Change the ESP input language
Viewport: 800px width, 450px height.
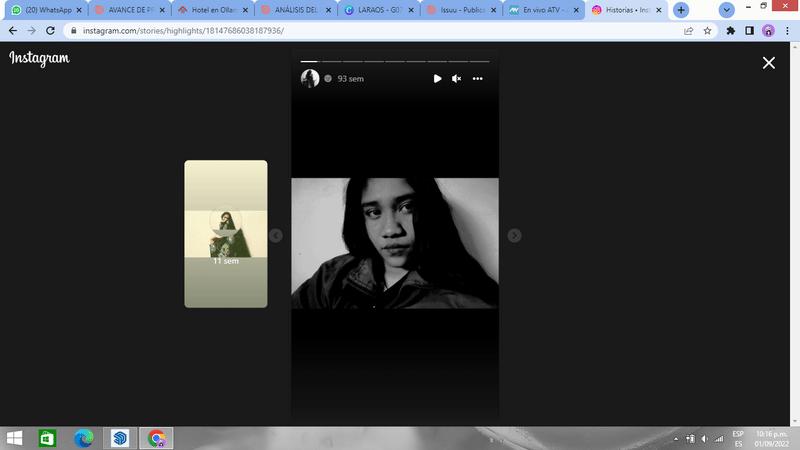(738, 439)
